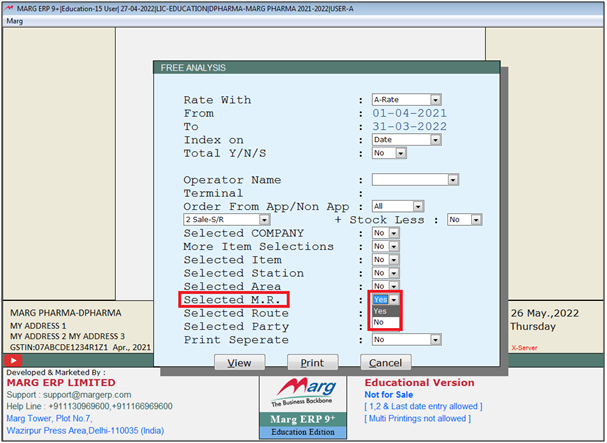The height and width of the screenshot is (443, 607).
Task: Click the MARG ERP LIMITED text
Action: coord(61,383)
